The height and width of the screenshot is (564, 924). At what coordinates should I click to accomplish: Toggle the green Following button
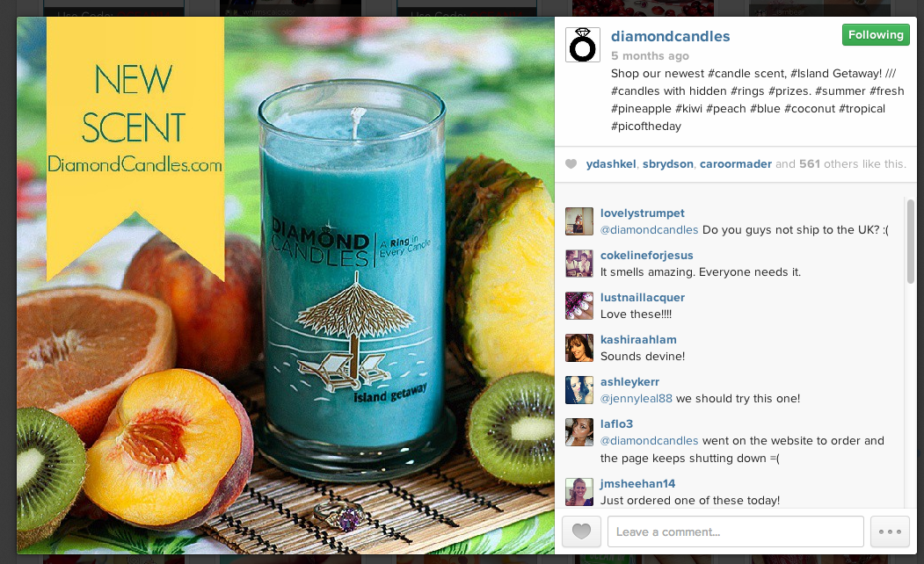coord(876,35)
